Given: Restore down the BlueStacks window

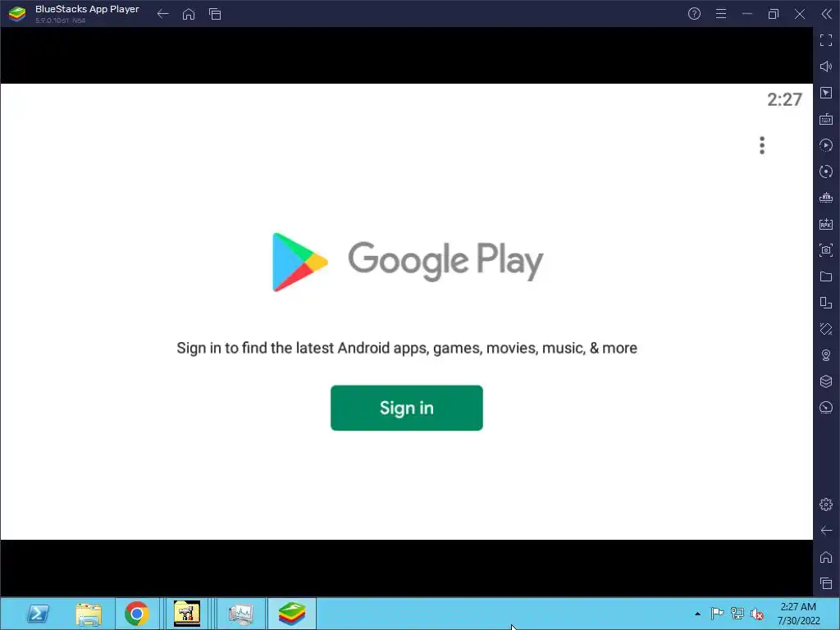Looking at the screenshot, I should click(x=773, y=14).
